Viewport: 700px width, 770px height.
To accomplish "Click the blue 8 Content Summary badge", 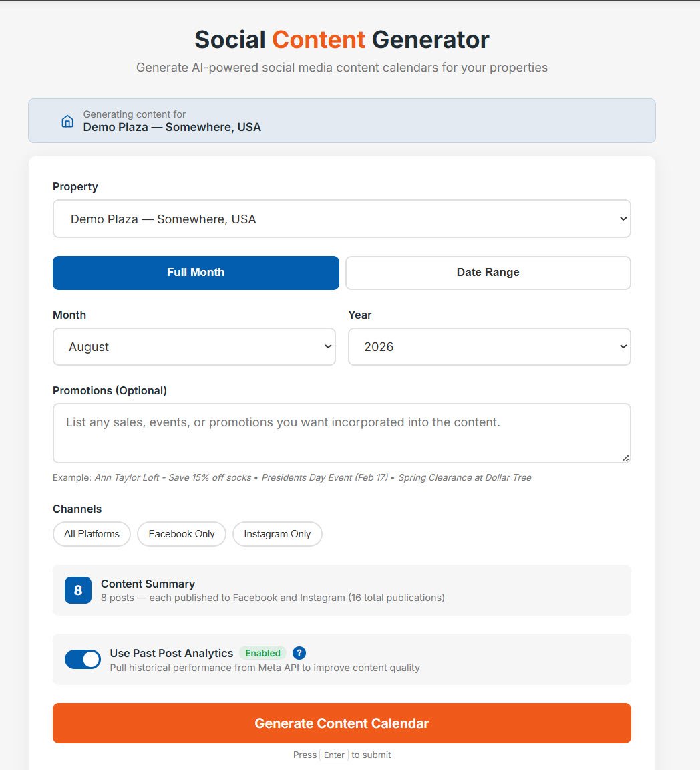I will pyautogui.click(x=78, y=590).
